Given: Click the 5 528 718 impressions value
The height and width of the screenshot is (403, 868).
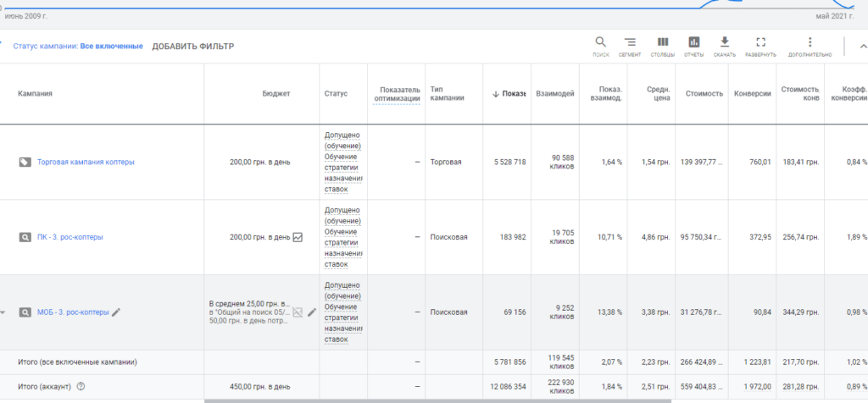Looking at the screenshot, I should coord(509,162).
